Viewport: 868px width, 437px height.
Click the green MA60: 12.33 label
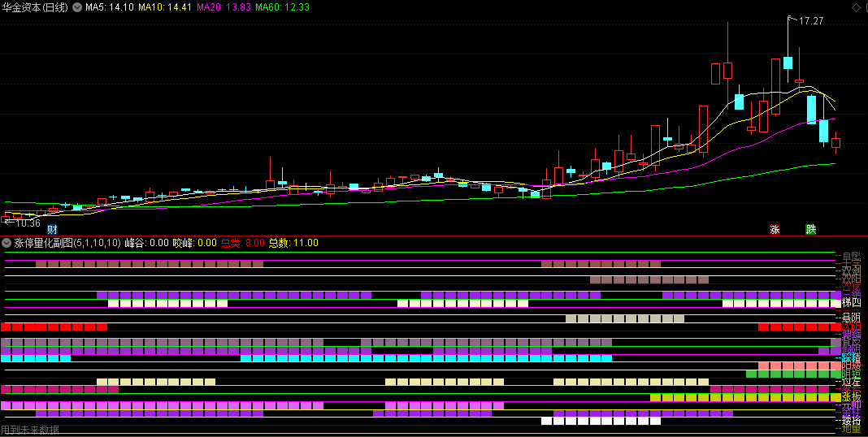282,8
